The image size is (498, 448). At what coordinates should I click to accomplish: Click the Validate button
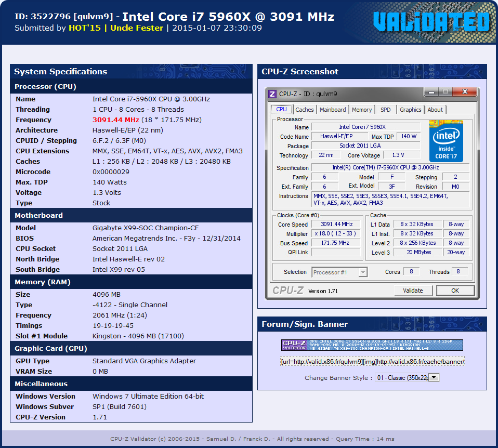pyautogui.click(x=413, y=291)
